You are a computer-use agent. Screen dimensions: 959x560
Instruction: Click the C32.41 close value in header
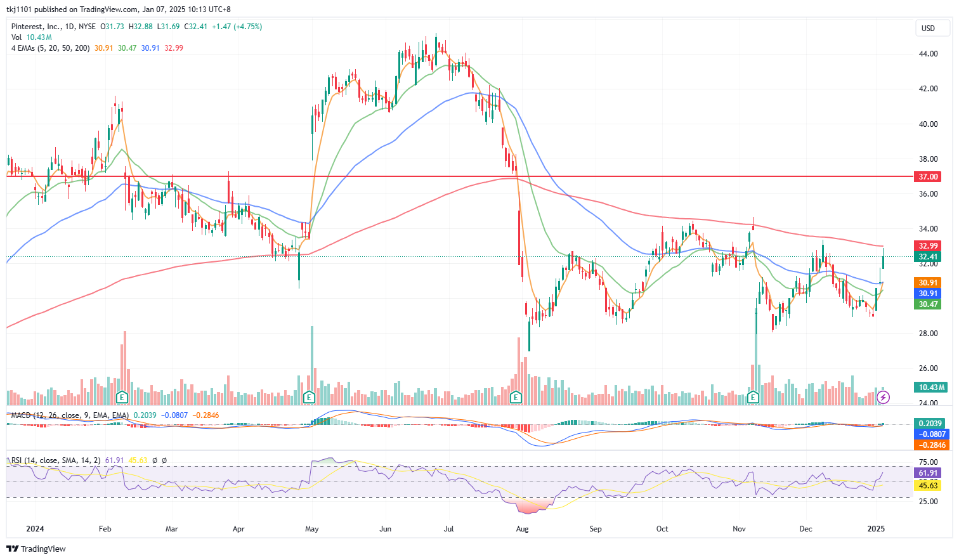pyautogui.click(x=196, y=27)
